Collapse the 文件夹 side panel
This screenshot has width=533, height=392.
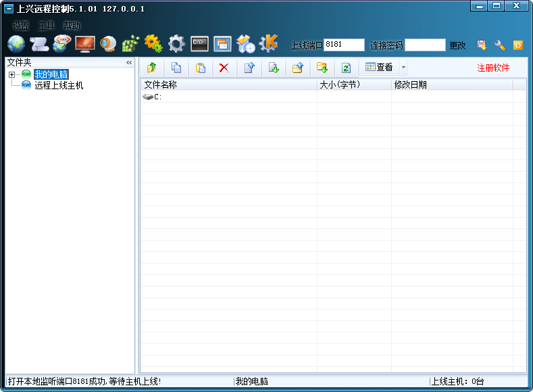point(129,62)
